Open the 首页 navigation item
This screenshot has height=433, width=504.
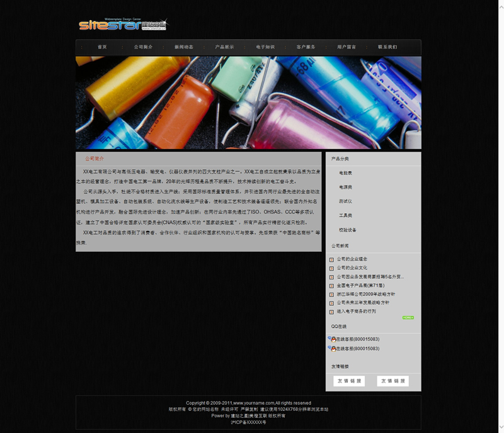point(102,47)
